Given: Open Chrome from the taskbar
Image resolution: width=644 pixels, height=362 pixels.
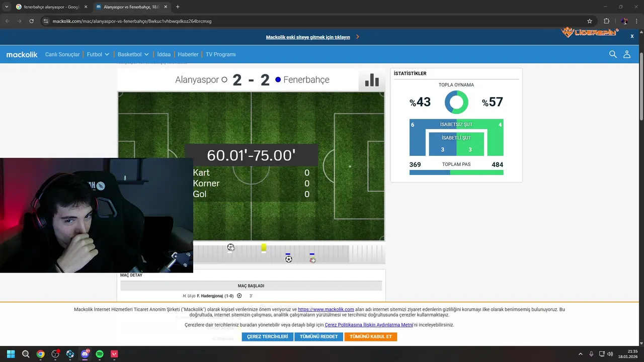Looking at the screenshot, I should point(41,354).
